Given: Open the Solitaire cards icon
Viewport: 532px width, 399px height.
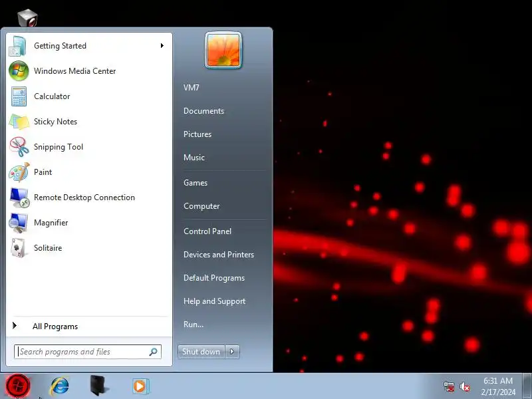Looking at the screenshot, I should pos(19,248).
